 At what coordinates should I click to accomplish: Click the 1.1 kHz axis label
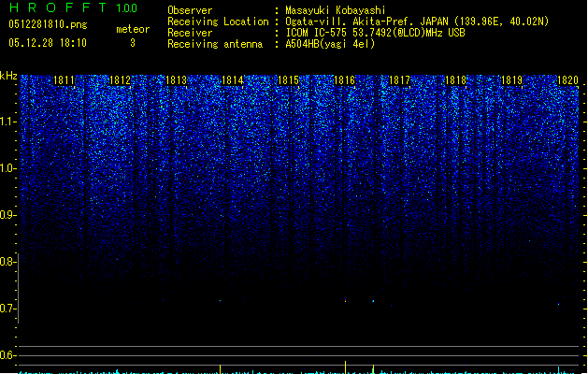[7, 122]
